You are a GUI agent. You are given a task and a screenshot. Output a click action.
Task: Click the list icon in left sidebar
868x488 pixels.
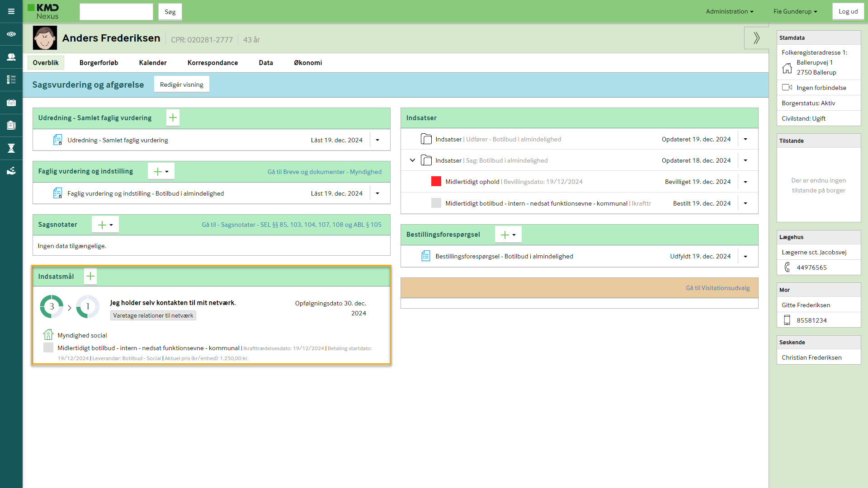11,80
